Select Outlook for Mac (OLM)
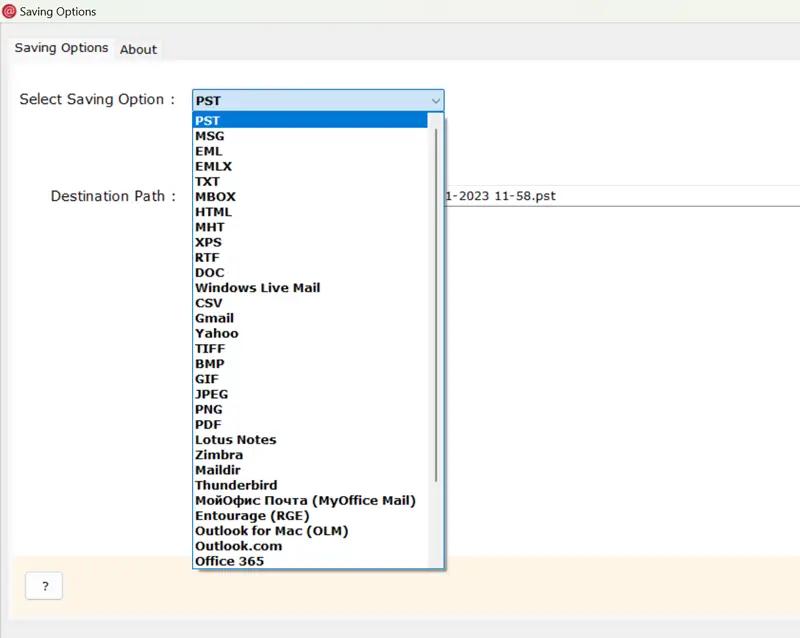The image size is (800, 638). click(x=310, y=531)
